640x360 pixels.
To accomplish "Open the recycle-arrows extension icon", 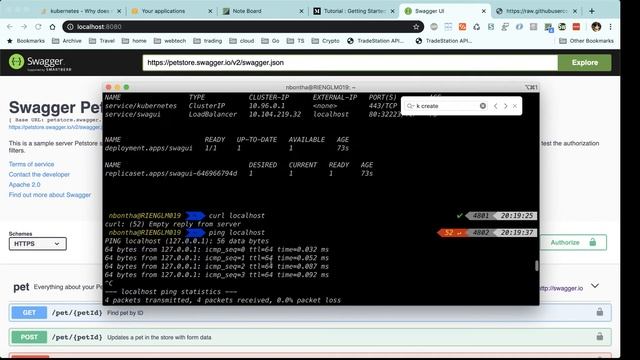I will [476, 27].
